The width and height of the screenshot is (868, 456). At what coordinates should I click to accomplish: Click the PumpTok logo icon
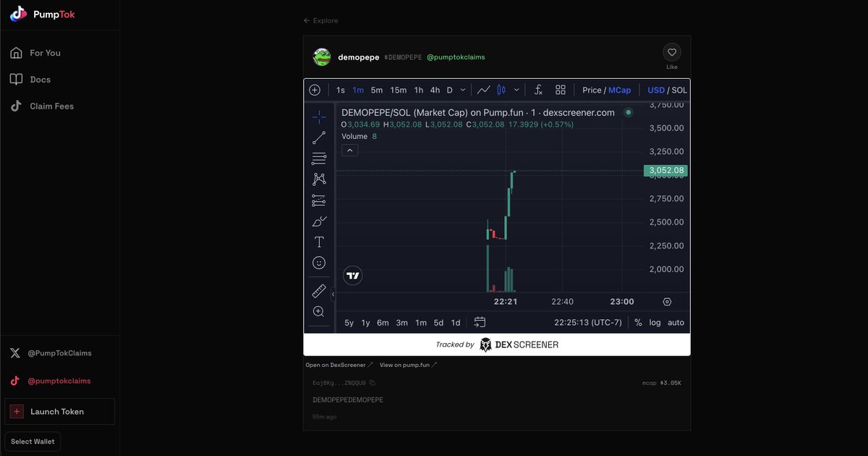(19, 14)
